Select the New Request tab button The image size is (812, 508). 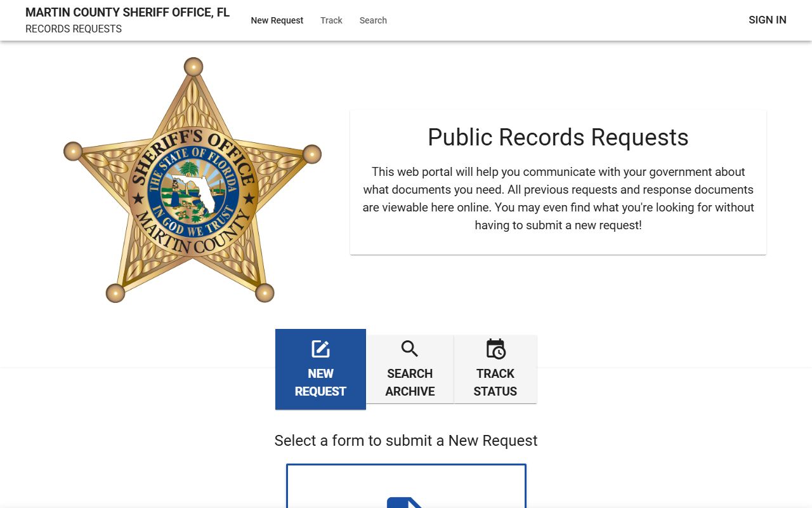pos(320,369)
